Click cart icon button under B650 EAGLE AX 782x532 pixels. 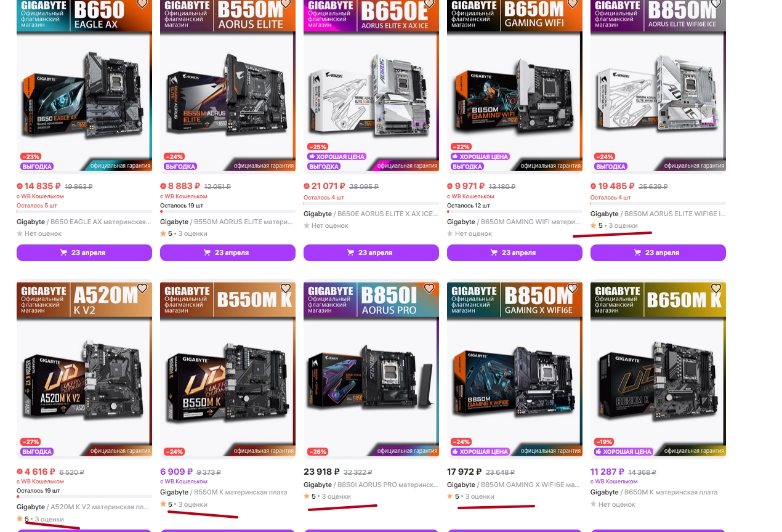84,252
